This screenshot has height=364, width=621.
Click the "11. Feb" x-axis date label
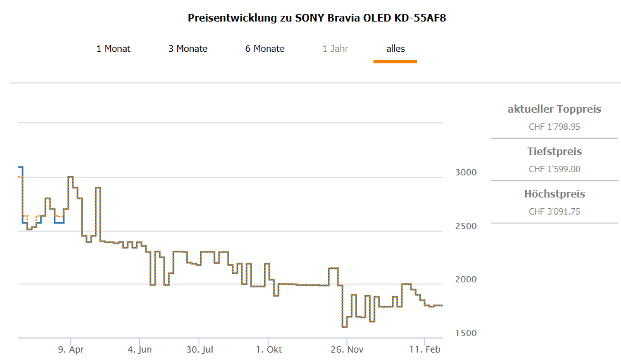click(x=424, y=349)
